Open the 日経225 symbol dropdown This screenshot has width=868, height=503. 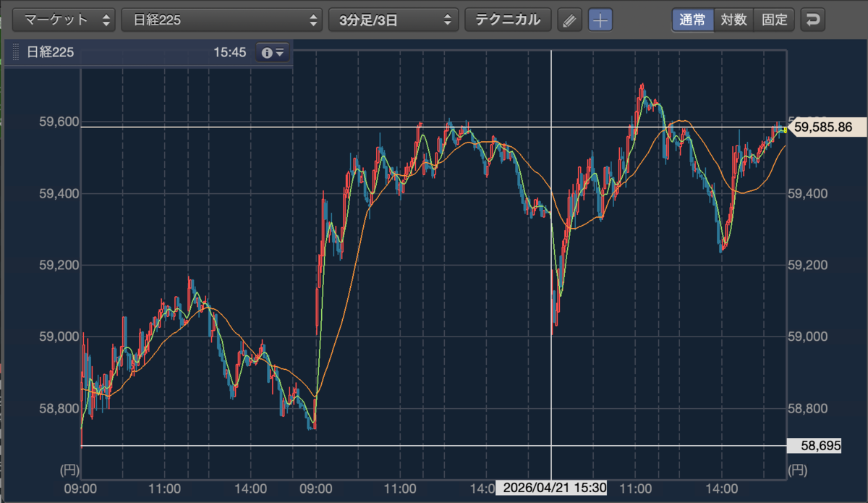pos(221,20)
